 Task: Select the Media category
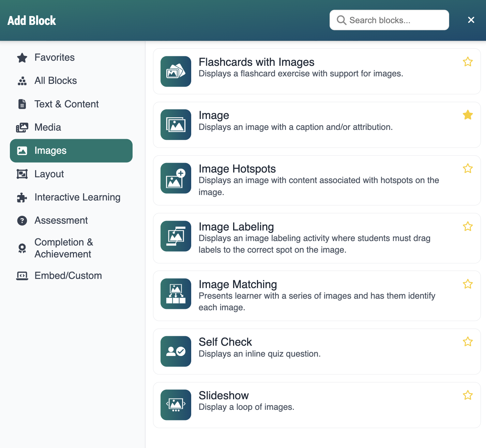[x=71, y=128]
